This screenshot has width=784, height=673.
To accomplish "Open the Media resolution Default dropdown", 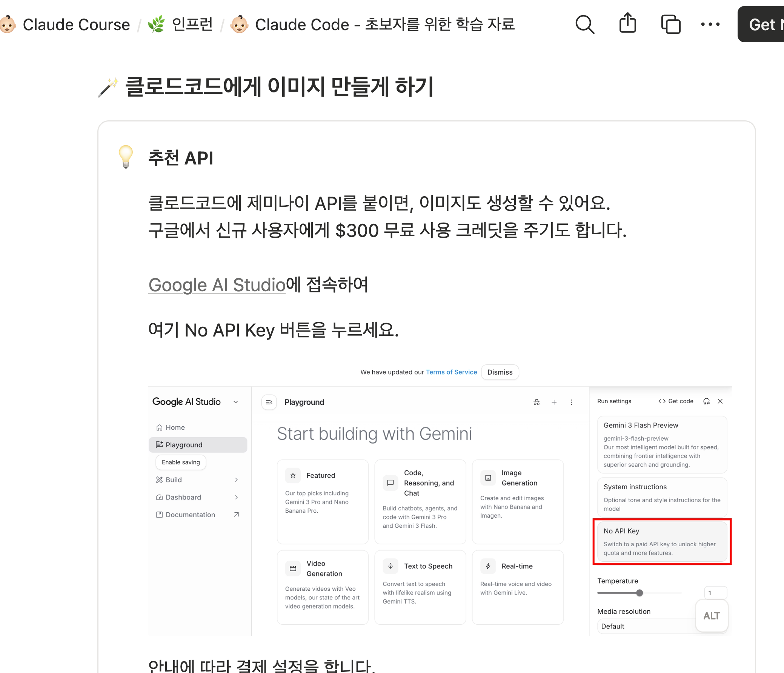I will [x=662, y=626].
